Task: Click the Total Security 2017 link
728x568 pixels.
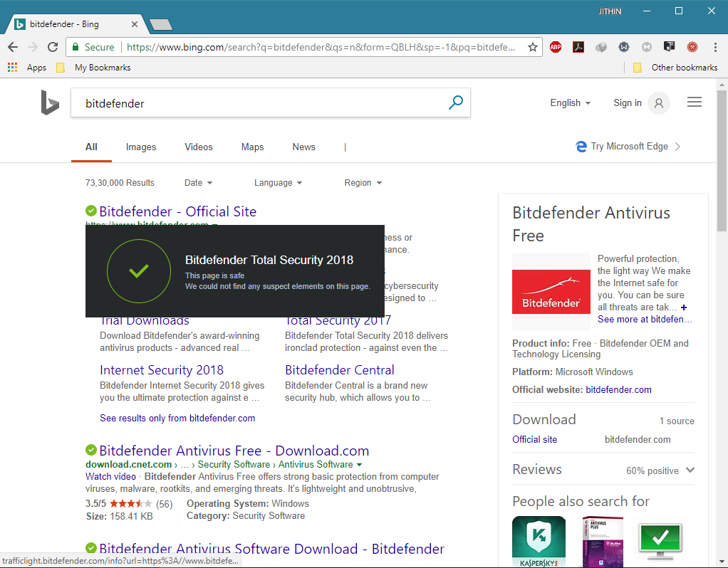Action: 338,321
